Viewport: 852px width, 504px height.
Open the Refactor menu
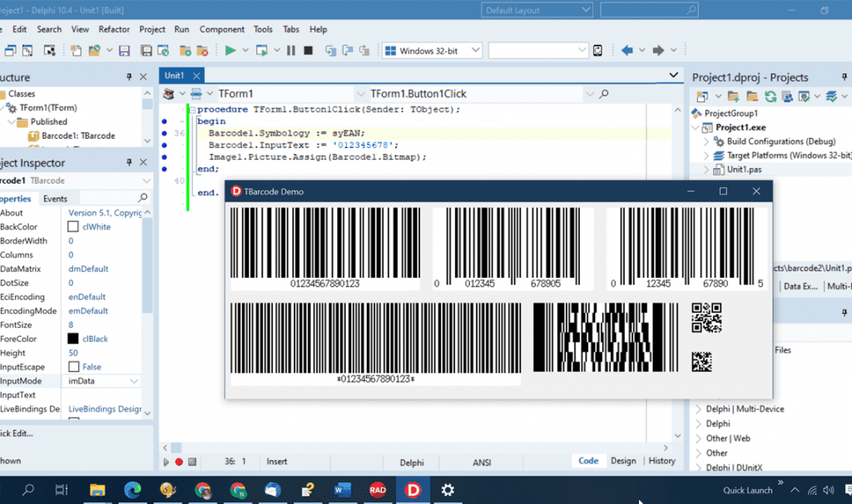114,29
